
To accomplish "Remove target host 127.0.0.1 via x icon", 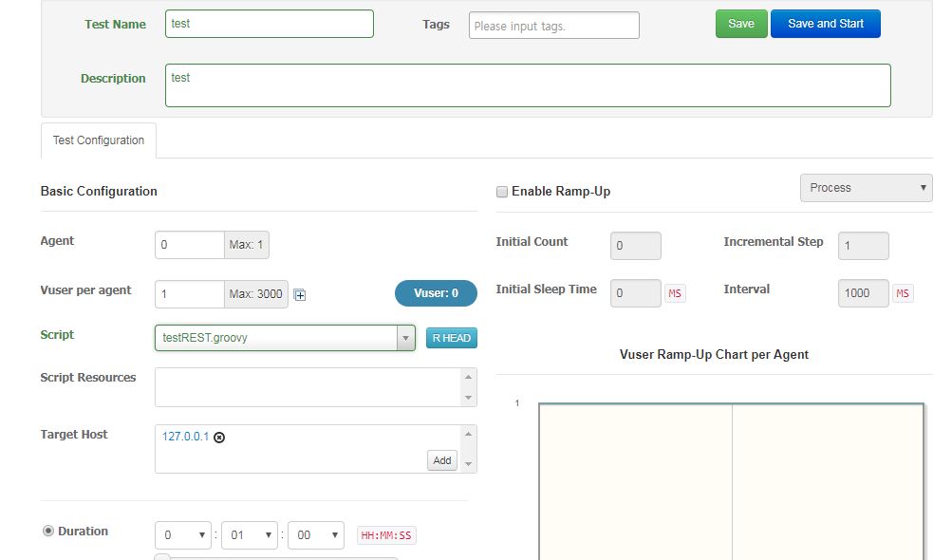I will pyautogui.click(x=219, y=438).
